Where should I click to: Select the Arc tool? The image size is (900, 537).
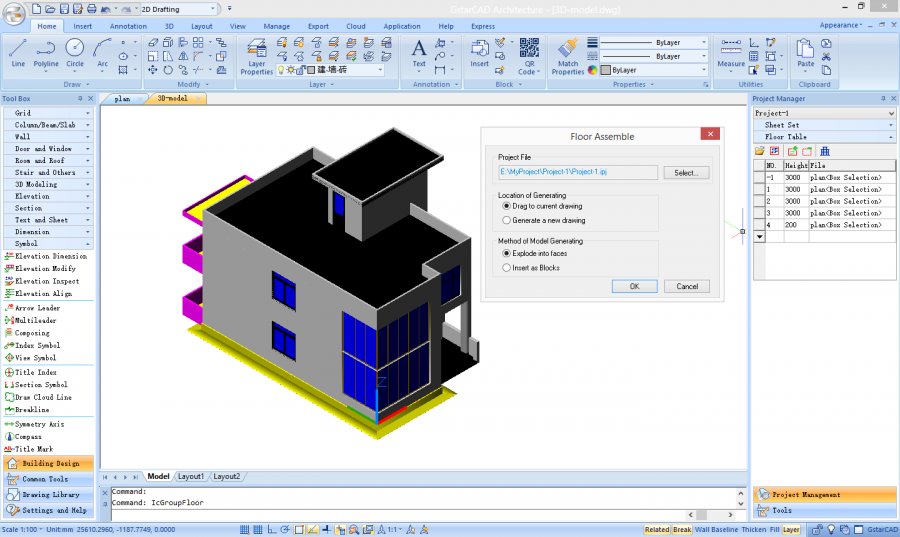(x=102, y=53)
